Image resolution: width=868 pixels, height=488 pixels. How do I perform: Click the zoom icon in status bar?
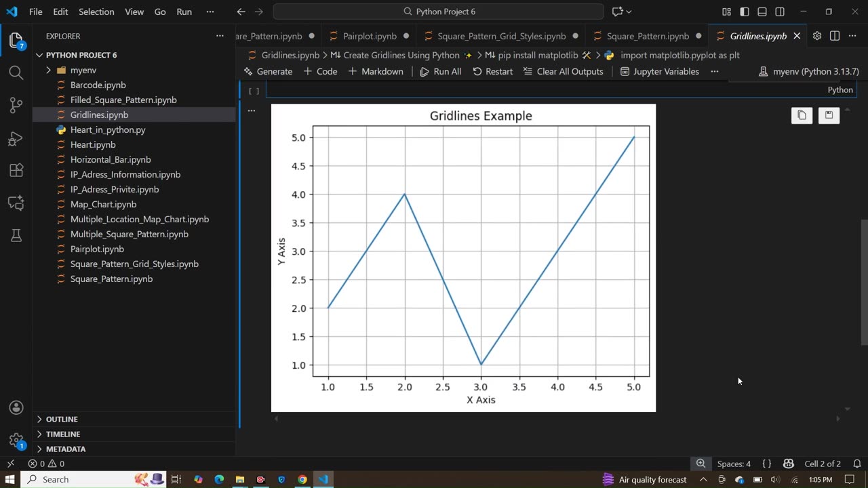pos(701,464)
